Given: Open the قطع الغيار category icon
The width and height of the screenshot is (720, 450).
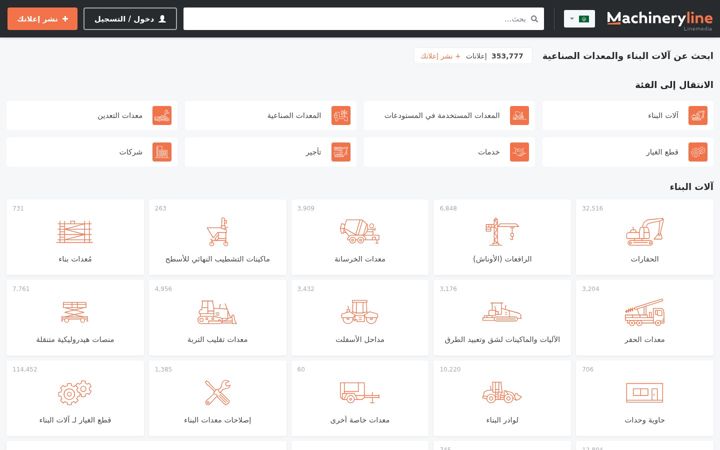Looking at the screenshot, I should (x=698, y=152).
